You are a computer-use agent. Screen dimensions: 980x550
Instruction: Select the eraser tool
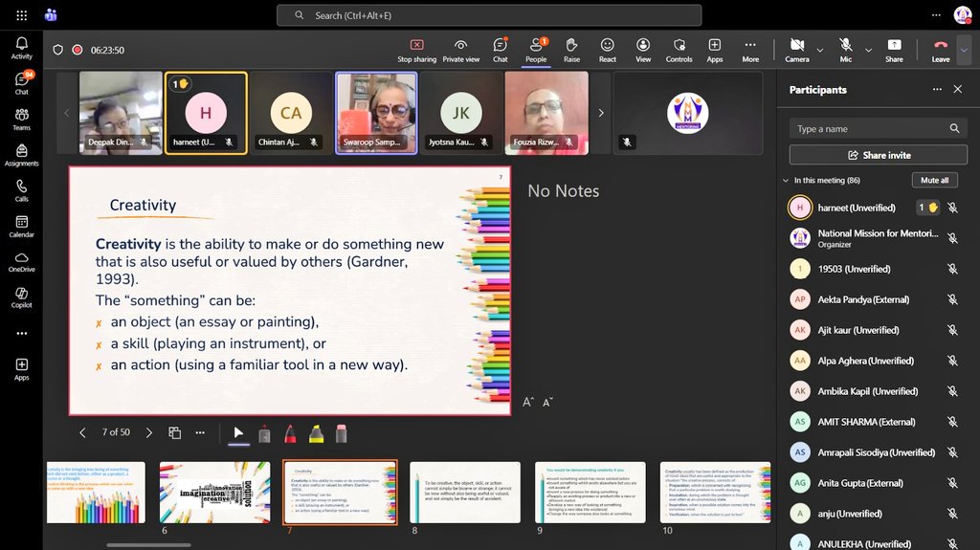pyautogui.click(x=342, y=433)
